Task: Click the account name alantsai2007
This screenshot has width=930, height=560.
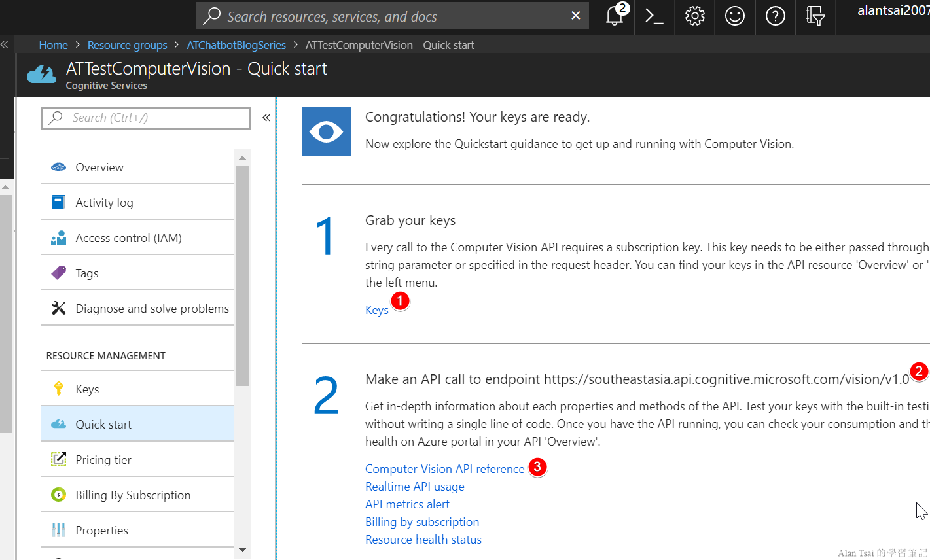Action: click(893, 10)
